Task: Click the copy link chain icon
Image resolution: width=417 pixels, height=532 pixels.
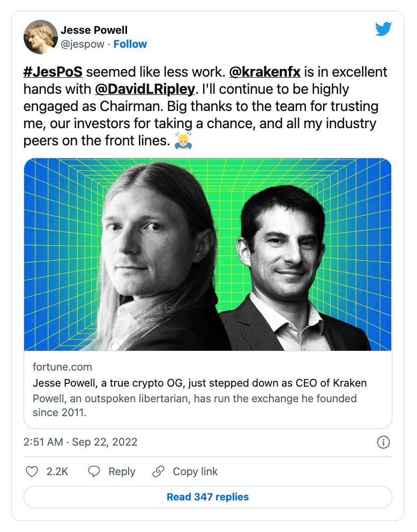Action: [x=158, y=471]
